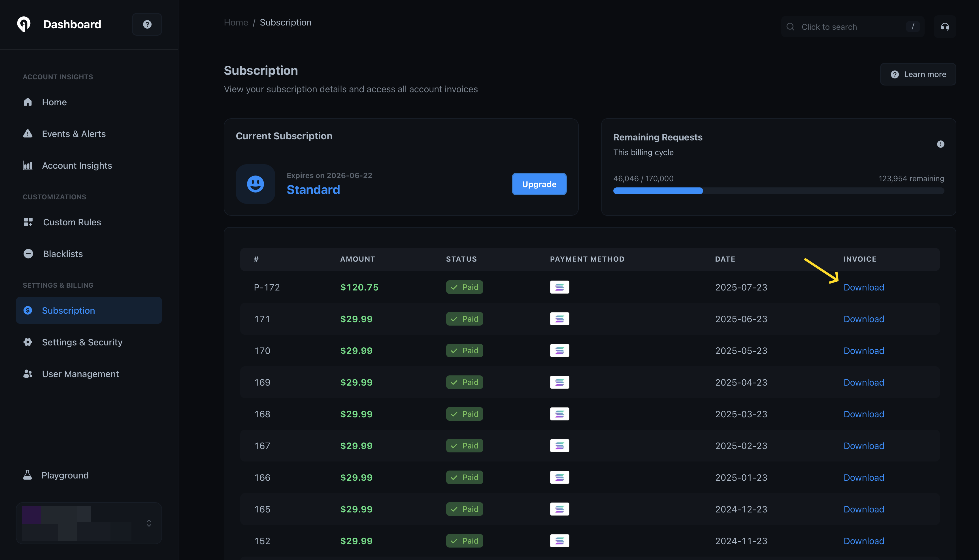Viewport: 979px width, 560px height.
Task: Click the Learn more button
Action: [918, 74]
